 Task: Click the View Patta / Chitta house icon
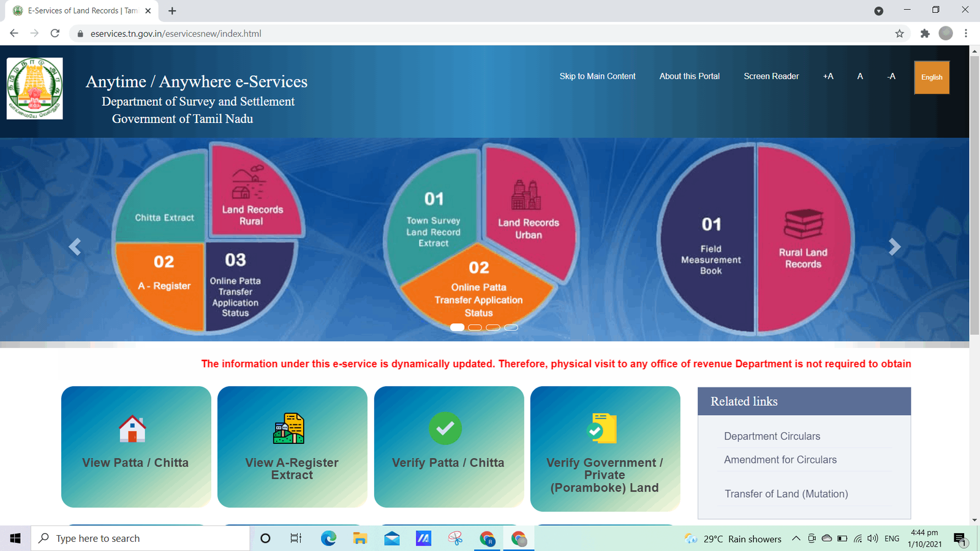pyautogui.click(x=135, y=429)
